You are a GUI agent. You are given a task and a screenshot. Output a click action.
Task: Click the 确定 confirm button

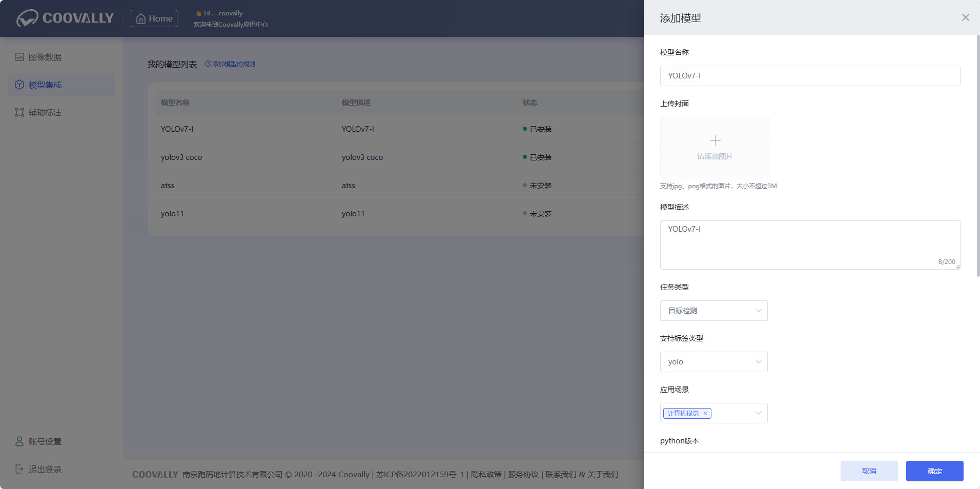click(x=934, y=471)
